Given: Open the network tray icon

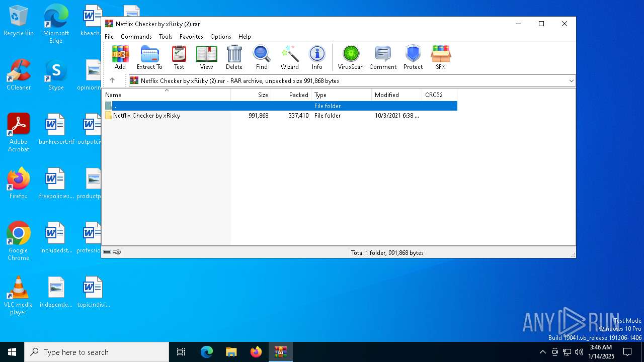Looking at the screenshot, I should (x=567, y=352).
